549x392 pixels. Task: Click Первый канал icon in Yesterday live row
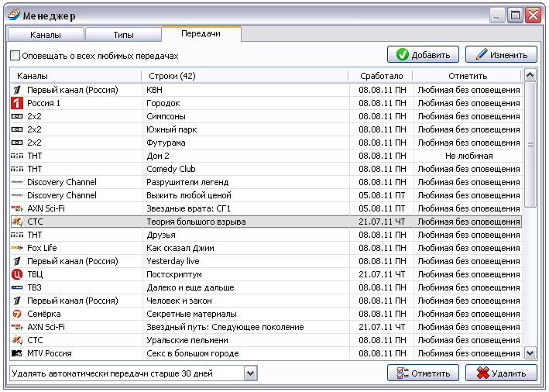click(17, 261)
